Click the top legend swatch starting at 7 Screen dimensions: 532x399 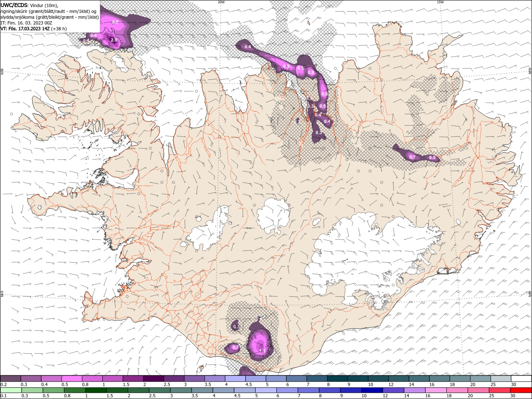[x=317, y=379]
